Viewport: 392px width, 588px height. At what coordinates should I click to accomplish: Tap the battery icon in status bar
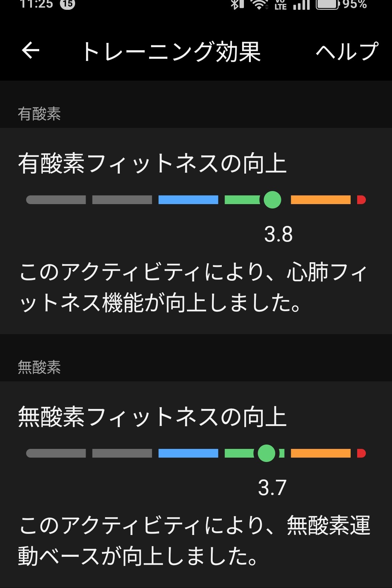tap(327, 4)
